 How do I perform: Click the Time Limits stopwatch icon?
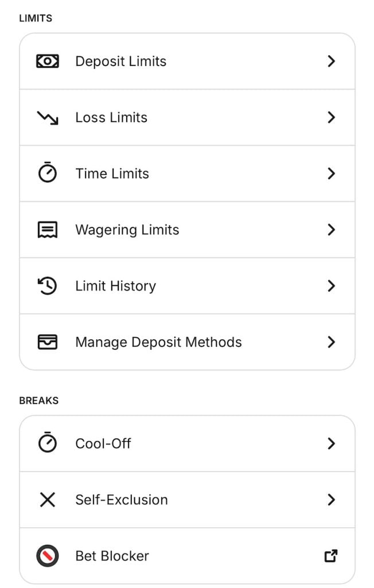(47, 173)
